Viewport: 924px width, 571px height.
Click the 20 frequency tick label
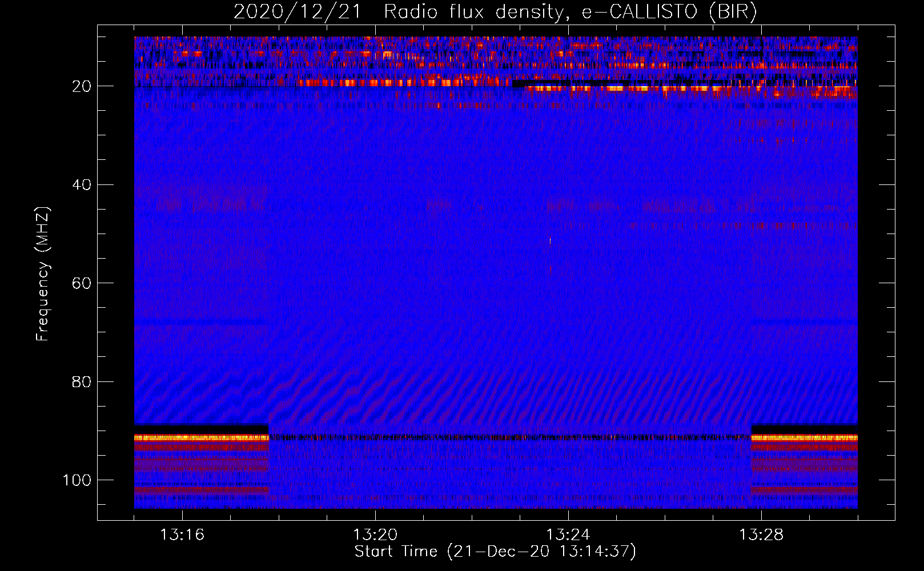(x=82, y=86)
